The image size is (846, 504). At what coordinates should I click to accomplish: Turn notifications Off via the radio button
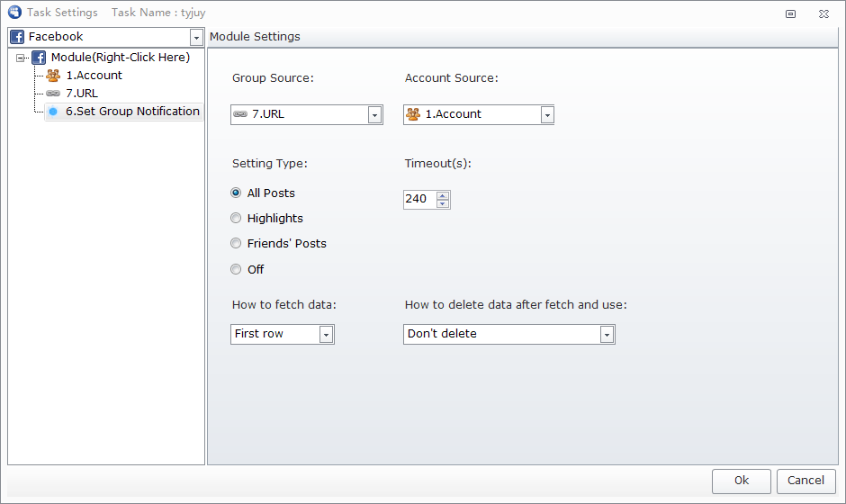coord(236,269)
